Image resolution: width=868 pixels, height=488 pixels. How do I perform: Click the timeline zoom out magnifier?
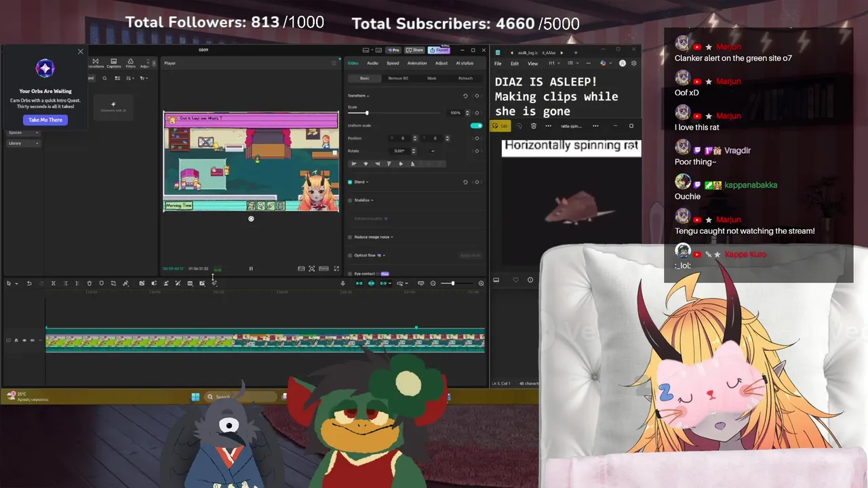click(x=433, y=283)
